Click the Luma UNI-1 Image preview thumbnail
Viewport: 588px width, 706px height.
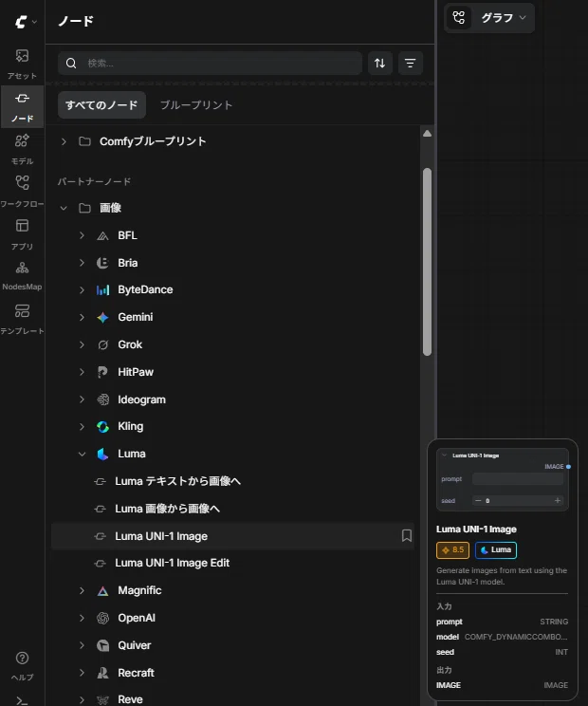[x=503, y=479]
